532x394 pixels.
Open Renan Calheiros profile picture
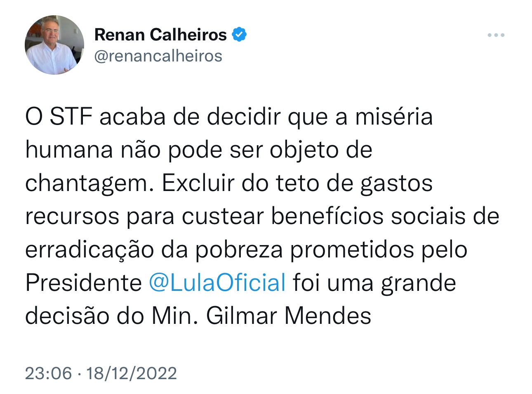point(54,45)
